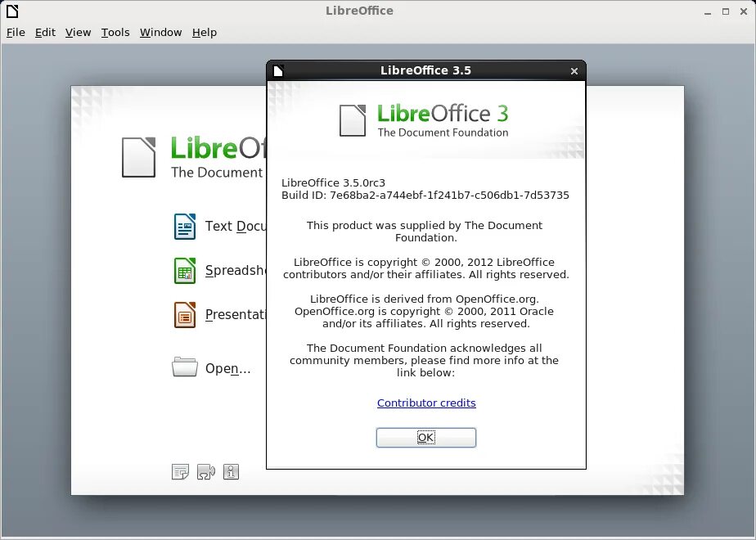Open the File menu

point(16,32)
